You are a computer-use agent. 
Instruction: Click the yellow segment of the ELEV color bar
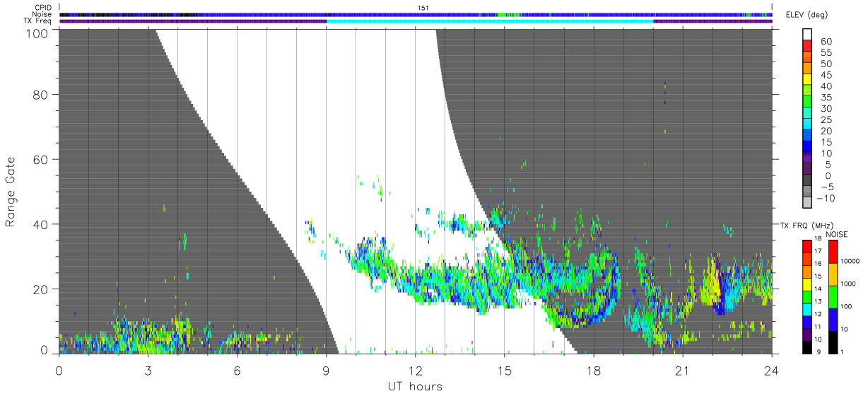pyautogui.click(x=807, y=80)
